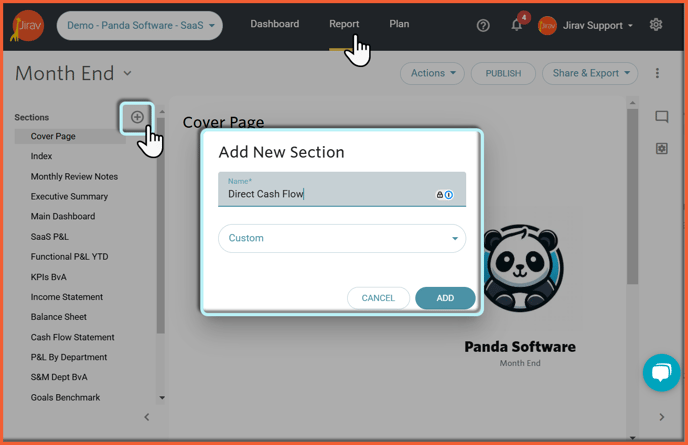The height and width of the screenshot is (445, 688).
Task: Go to the Plan tab
Action: (399, 24)
